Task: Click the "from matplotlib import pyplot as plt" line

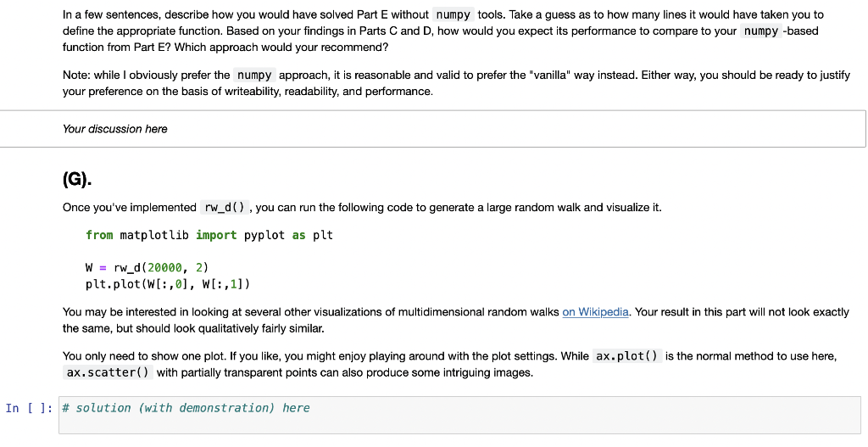Action: click(209, 236)
